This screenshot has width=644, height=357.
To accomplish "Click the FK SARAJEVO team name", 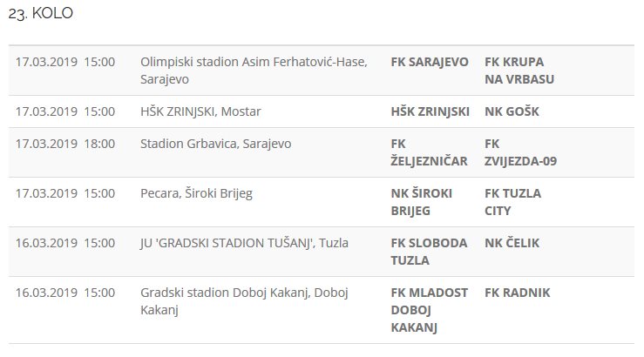I will [x=430, y=63].
